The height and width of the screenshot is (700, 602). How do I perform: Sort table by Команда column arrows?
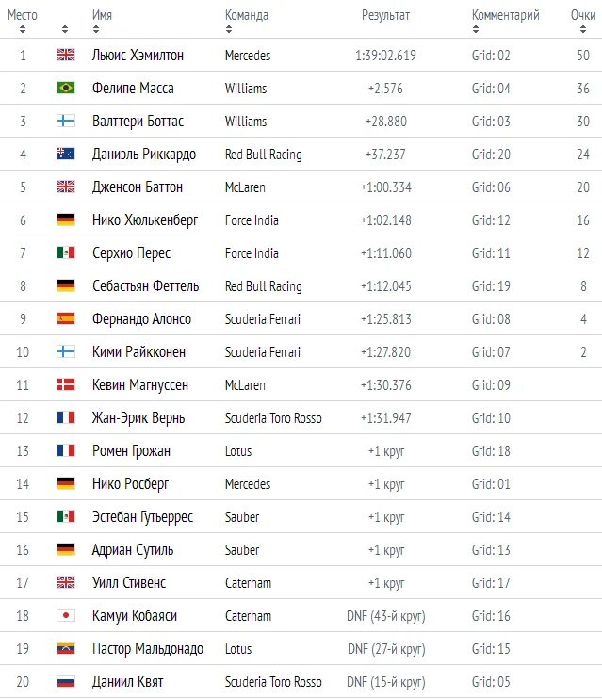229,29
